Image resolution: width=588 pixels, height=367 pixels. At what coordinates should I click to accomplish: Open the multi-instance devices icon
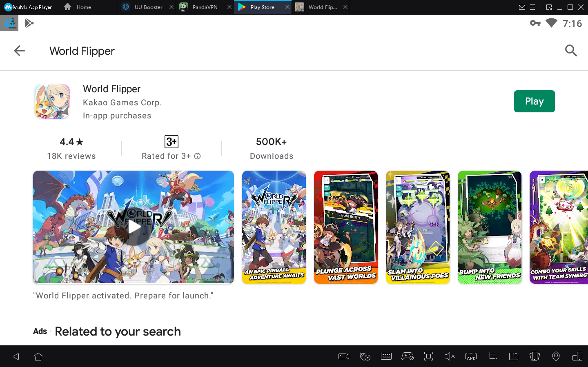click(x=577, y=356)
